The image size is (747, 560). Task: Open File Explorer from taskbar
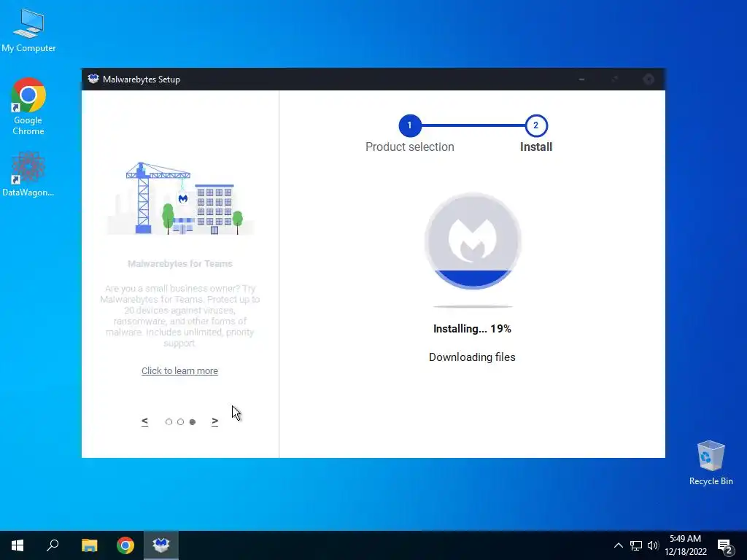pyautogui.click(x=89, y=545)
